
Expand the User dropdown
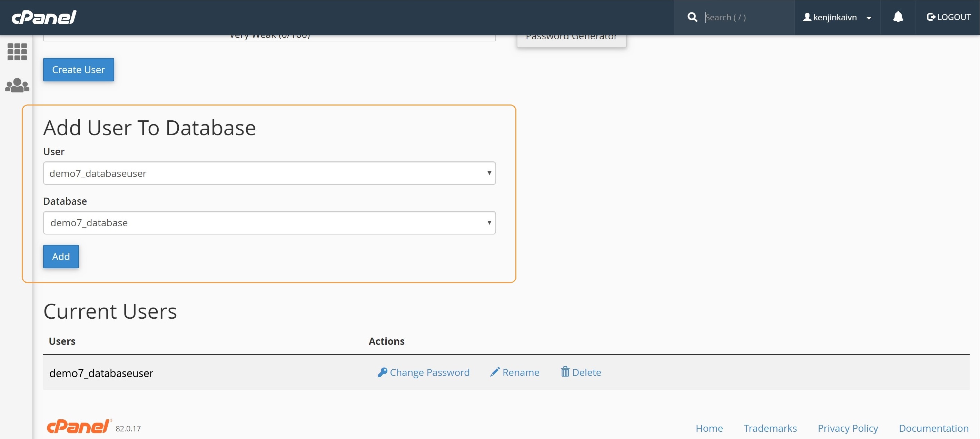pyautogui.click(x=269, y=173)
